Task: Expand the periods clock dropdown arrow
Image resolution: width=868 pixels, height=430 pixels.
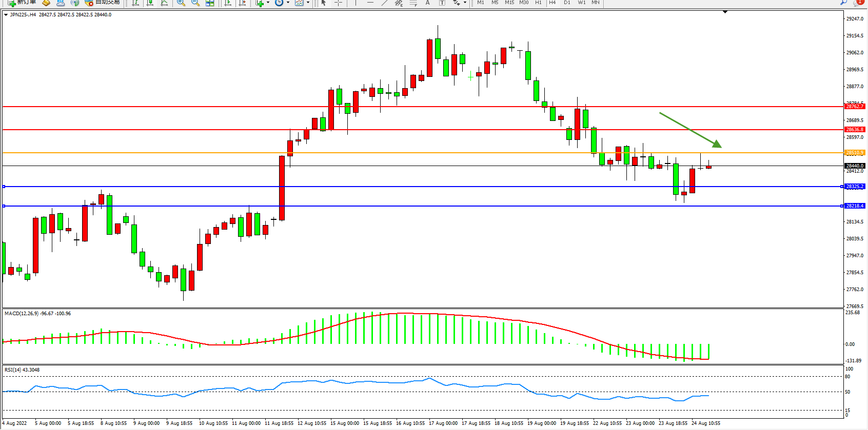Action: 288,3
